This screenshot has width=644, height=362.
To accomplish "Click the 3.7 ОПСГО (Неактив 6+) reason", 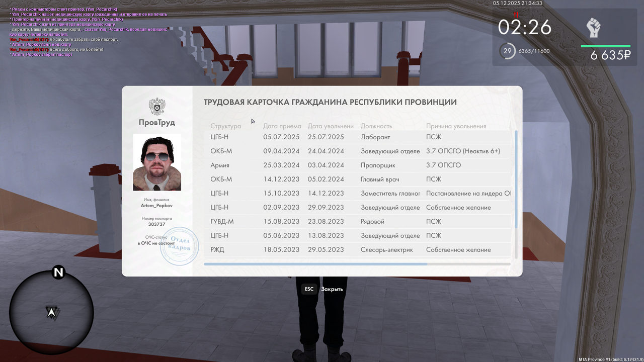I will click(463, 151).
